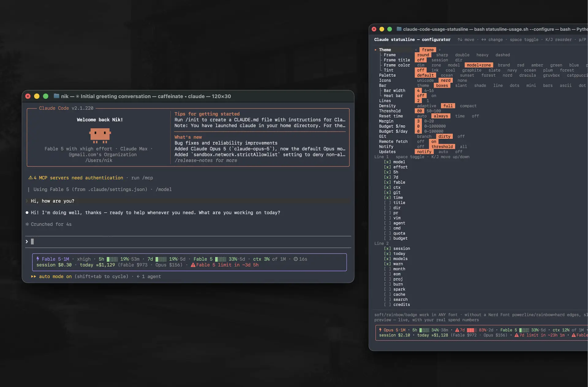
Task: Choose the slant bar style
Action: coord(461,86)
